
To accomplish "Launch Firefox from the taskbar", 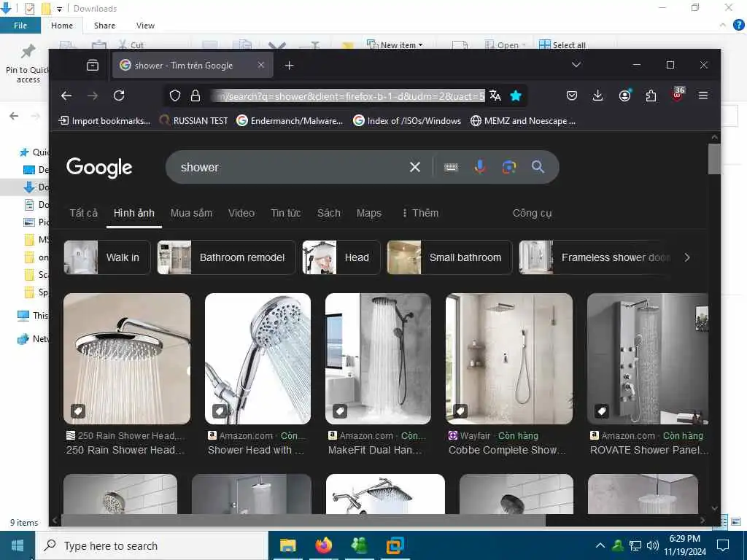I will (x=323, y=545).
